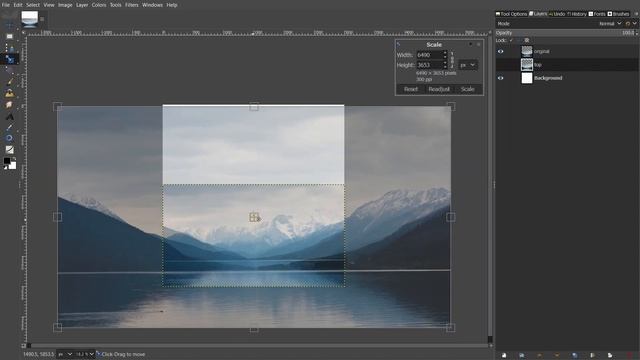This screenshot has width=640, height=360.
Task: Open the File menu
Action: [x=6, y=5]
